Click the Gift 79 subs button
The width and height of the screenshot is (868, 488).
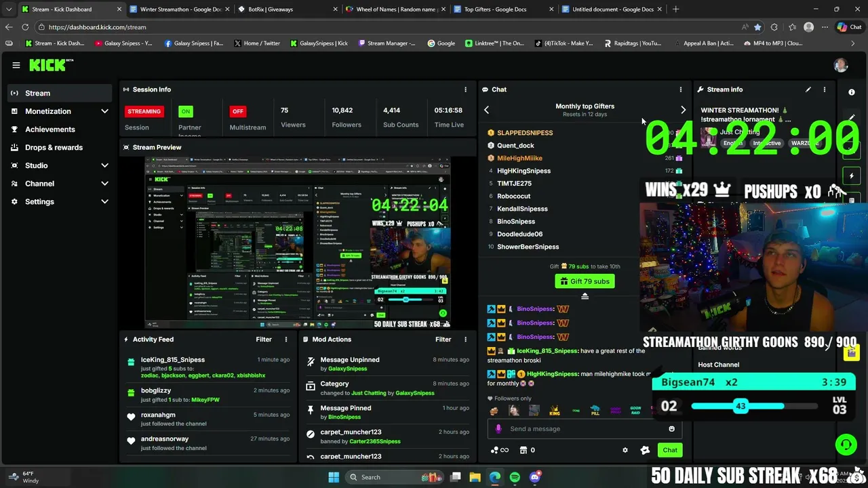click(x=585, y=281)
